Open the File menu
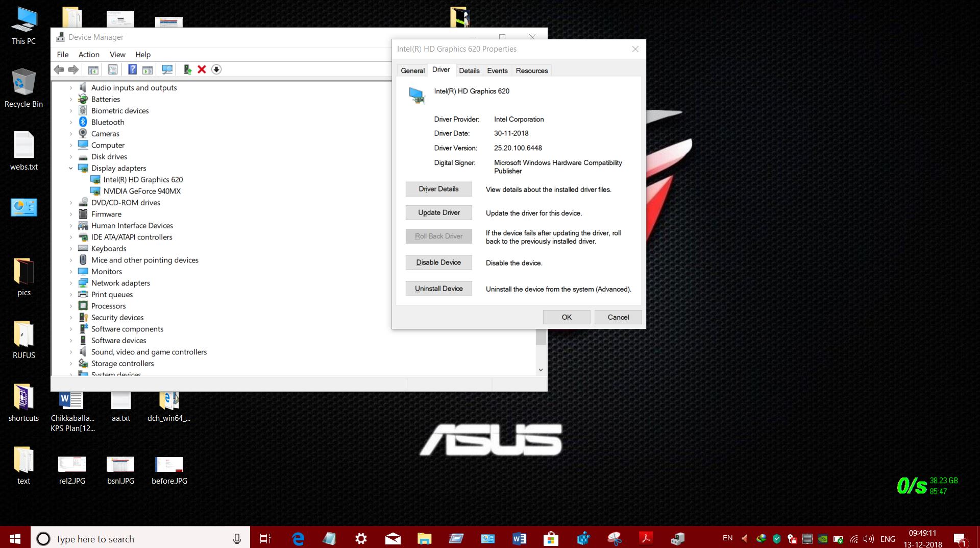Screen dimensions: 980x548 [63, 55]
